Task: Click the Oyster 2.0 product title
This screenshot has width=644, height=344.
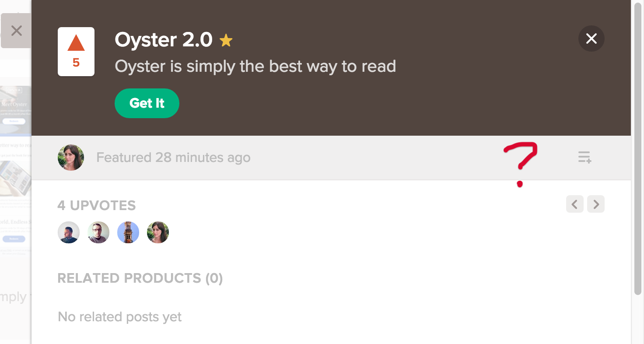Action: pyautogui.click(x=164, y=40)
